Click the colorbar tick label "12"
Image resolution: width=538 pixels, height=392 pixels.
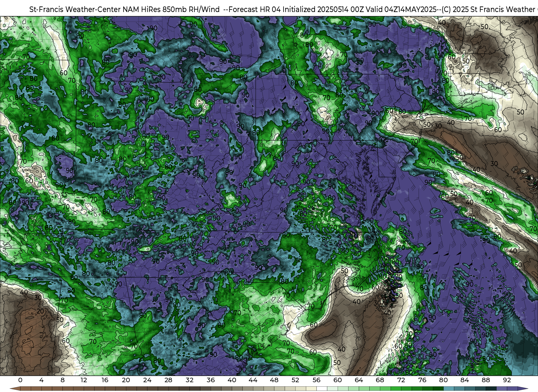pyautogui.click(x=84, y=380)
